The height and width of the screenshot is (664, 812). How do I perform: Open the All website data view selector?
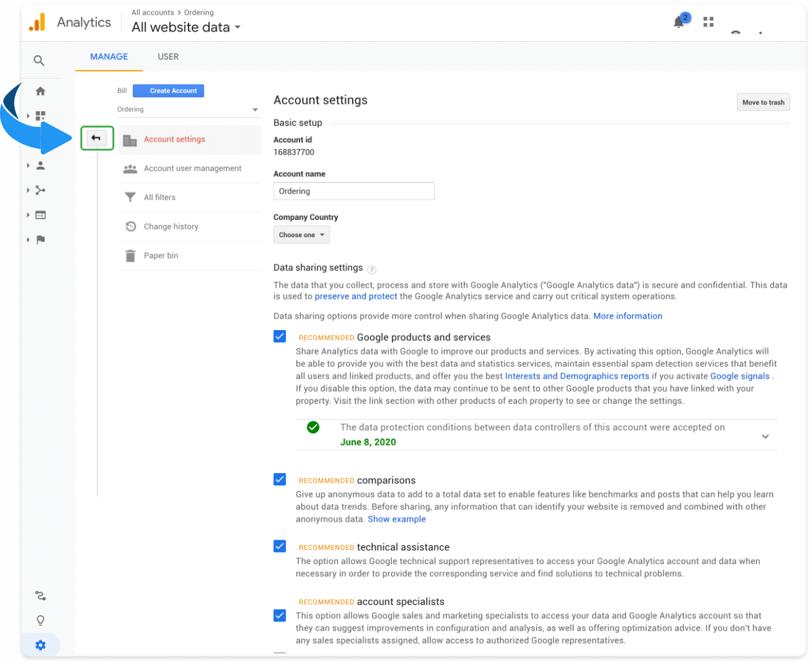[x=186, y=28]
